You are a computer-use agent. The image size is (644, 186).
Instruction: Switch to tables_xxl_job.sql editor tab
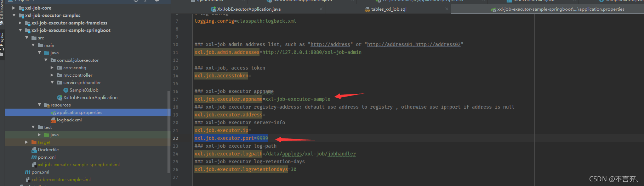388,9
